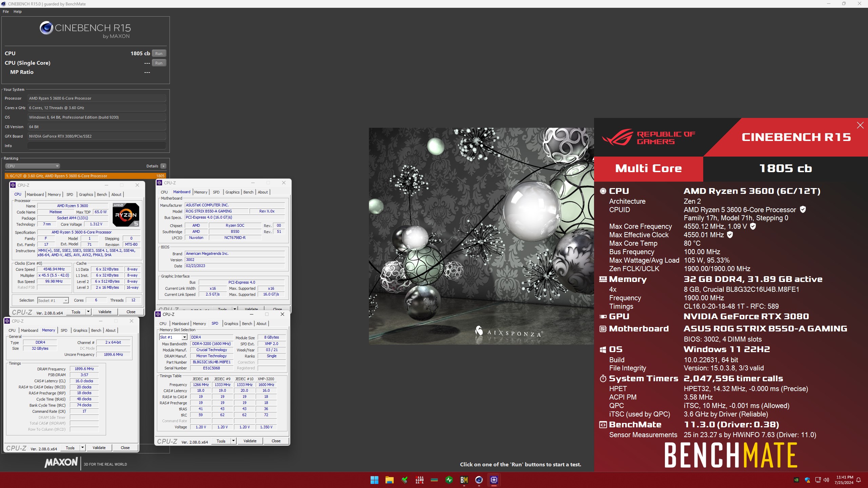
Task: Click Validate in CPU-Z SPD window
Action: point(250,441)
